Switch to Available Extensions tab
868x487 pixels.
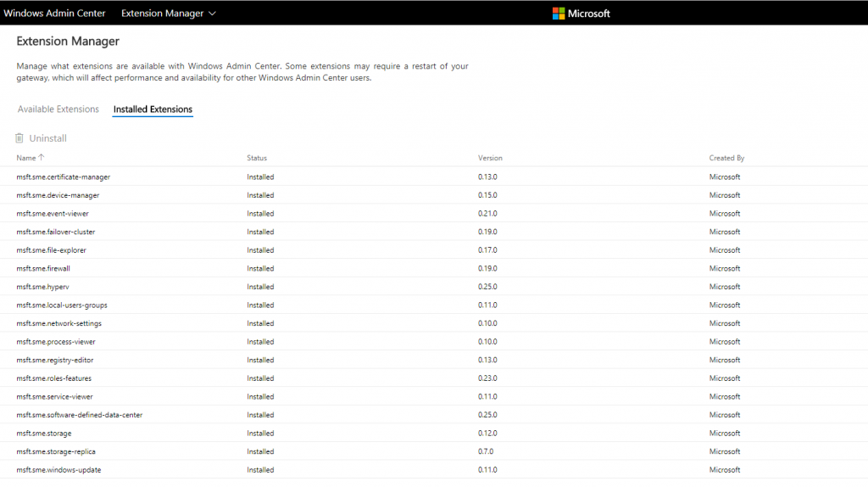click(x=58, y=109)
